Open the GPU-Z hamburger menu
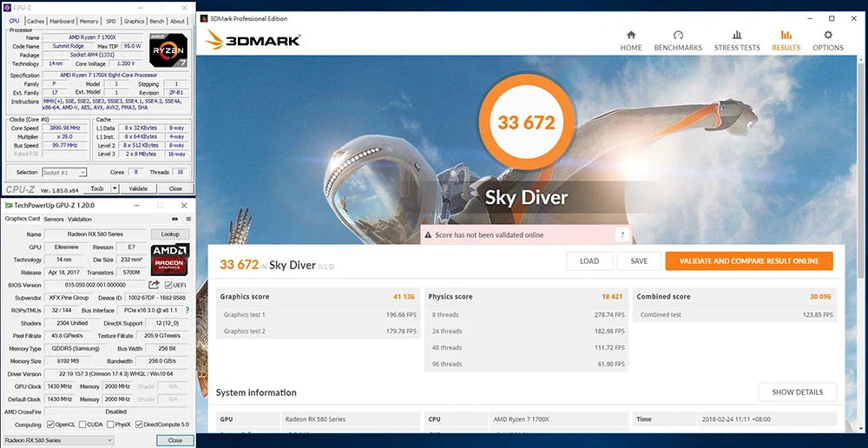Viewport: 868px width, 448px height. (x=188, y=220)
